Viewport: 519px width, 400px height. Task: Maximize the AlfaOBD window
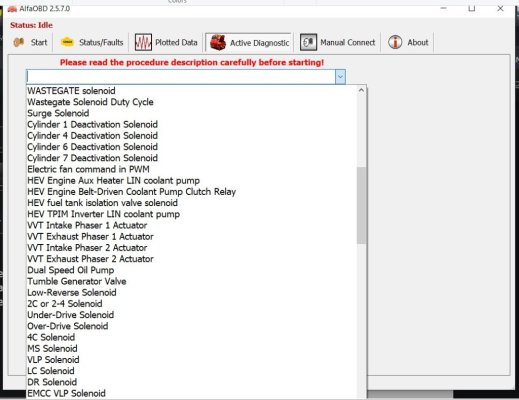[472, 9]
